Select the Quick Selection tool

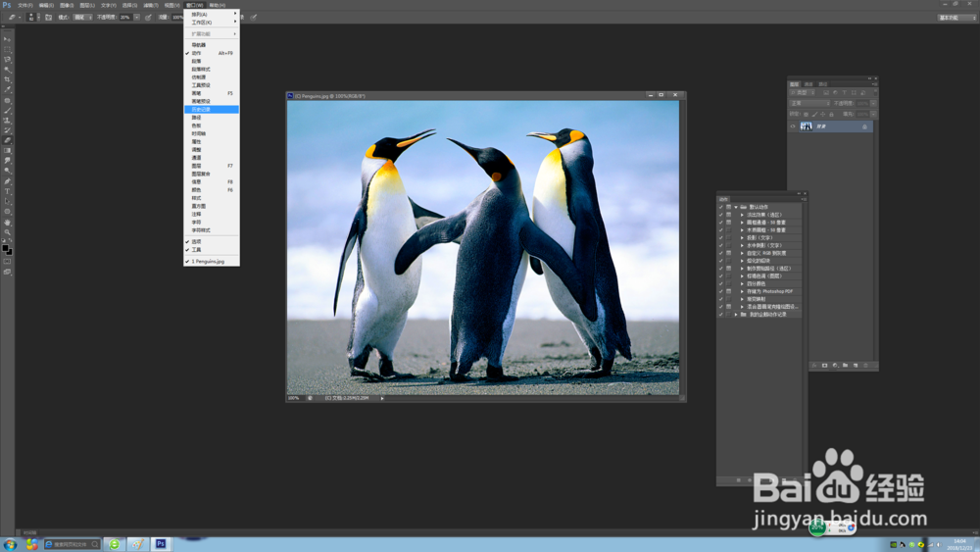(8, 70)
